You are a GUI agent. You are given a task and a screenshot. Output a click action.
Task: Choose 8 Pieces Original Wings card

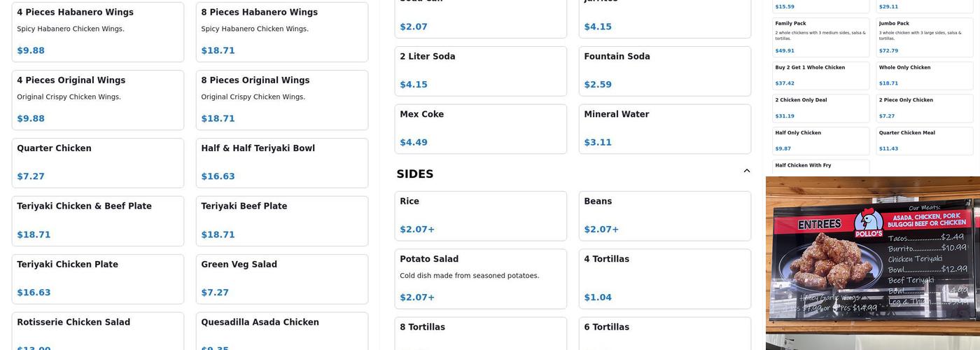(x=281, y=99)
